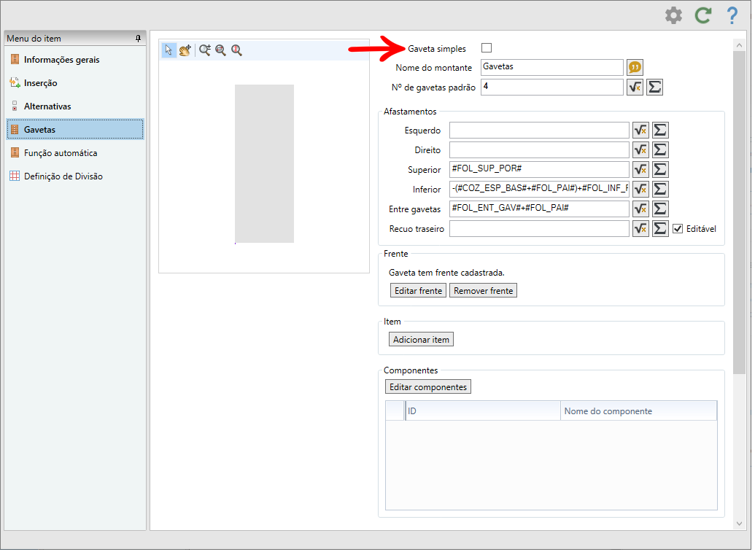Click the gray drawer preview rectangle
This screenshot has width=755, height=560.
click(265, 164)
